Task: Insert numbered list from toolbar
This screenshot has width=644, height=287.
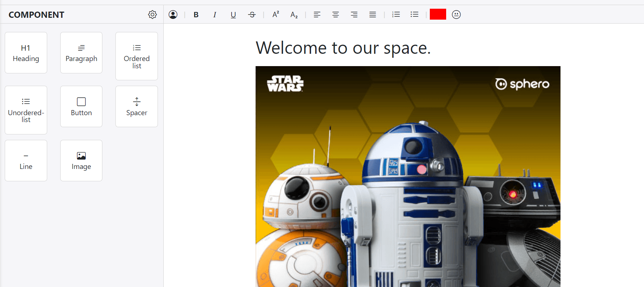Action: pos(396,15)
